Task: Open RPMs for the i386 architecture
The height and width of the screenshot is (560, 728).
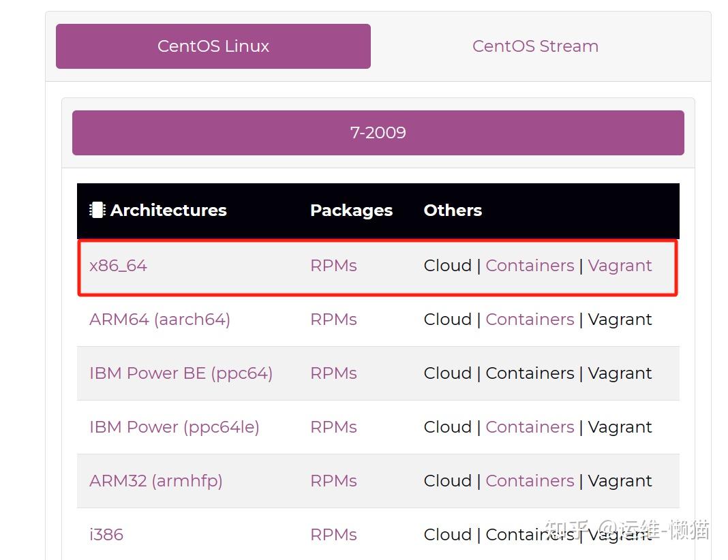Action: 333,534
